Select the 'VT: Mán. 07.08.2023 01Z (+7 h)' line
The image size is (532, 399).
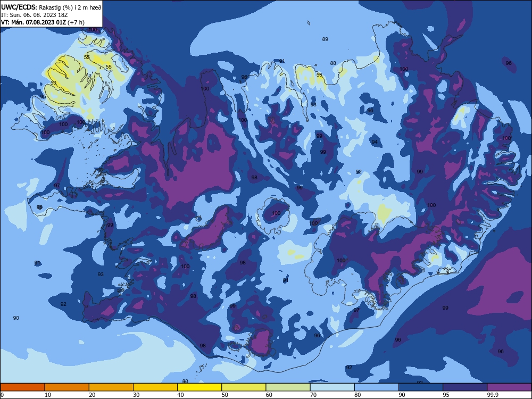(43, 22)
